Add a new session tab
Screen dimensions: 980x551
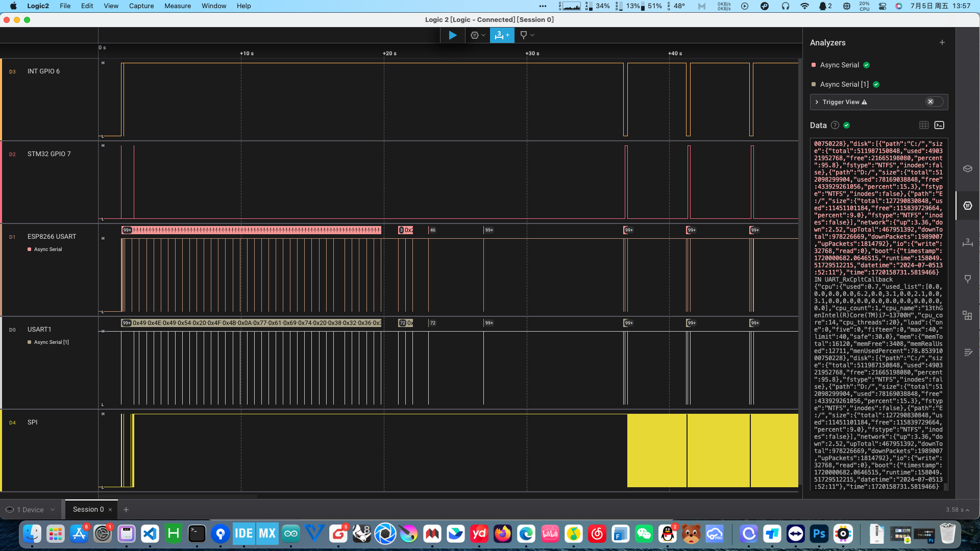pyautogui.click(x=126, y=510)
